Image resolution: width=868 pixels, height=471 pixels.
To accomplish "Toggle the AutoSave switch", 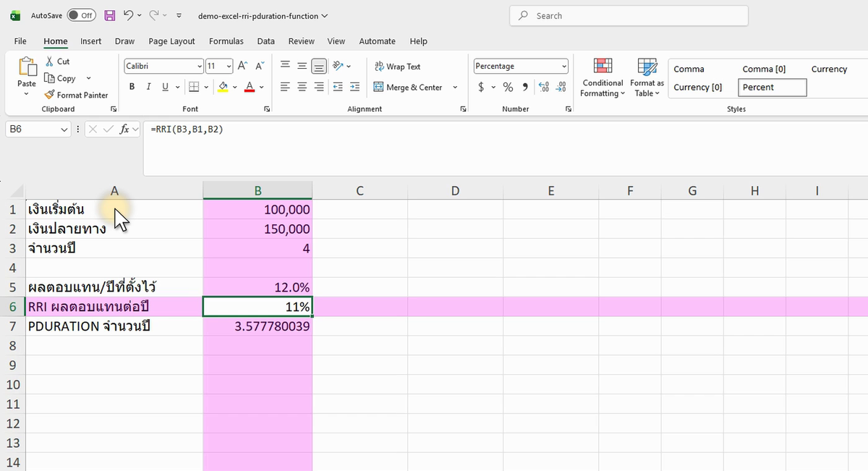I will click(x=81, y=15).
